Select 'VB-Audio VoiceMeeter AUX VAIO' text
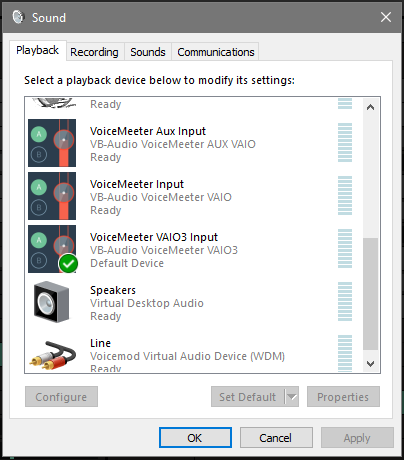 coord(173,144)
